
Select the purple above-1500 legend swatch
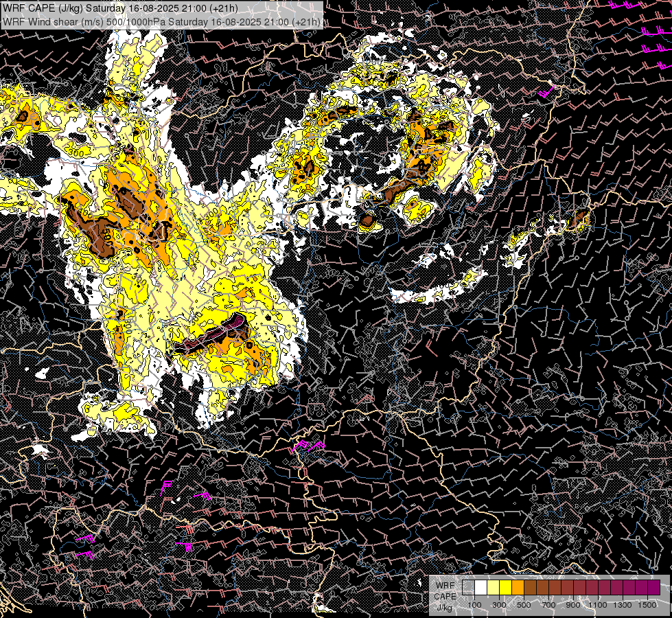pyautogui.click(x=654, y=587)
